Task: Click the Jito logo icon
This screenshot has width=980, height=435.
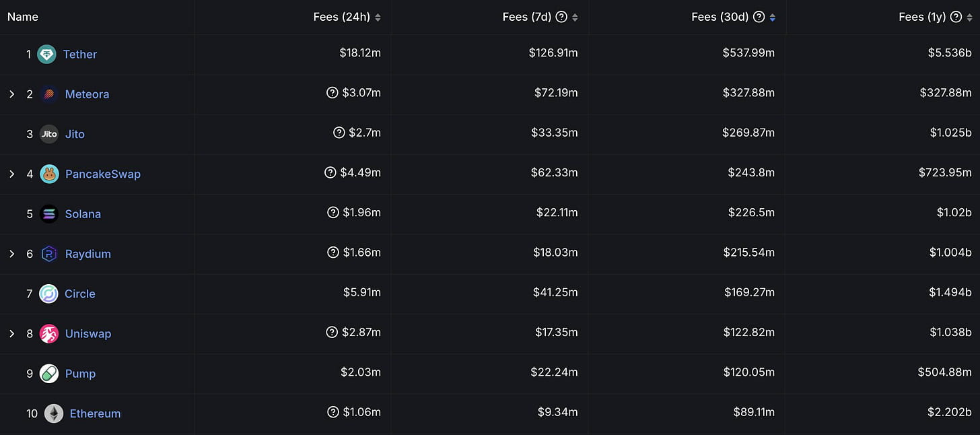Action: pyautogui.click(x=49, y=134)
